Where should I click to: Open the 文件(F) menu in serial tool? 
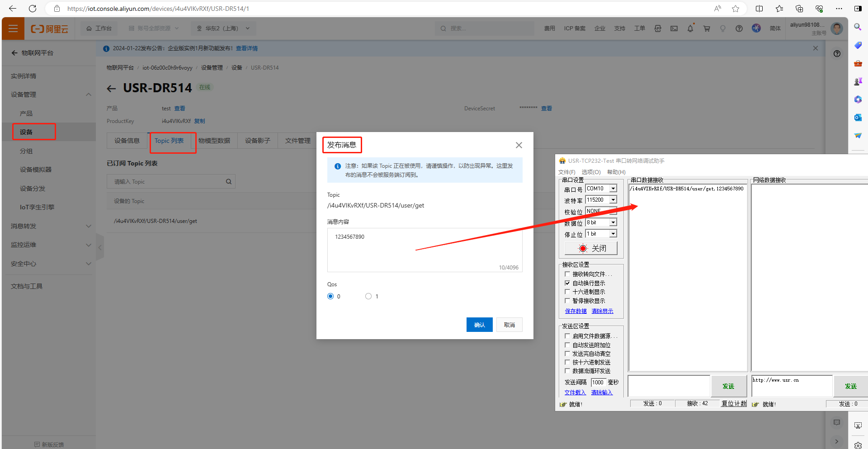[566, 172]
